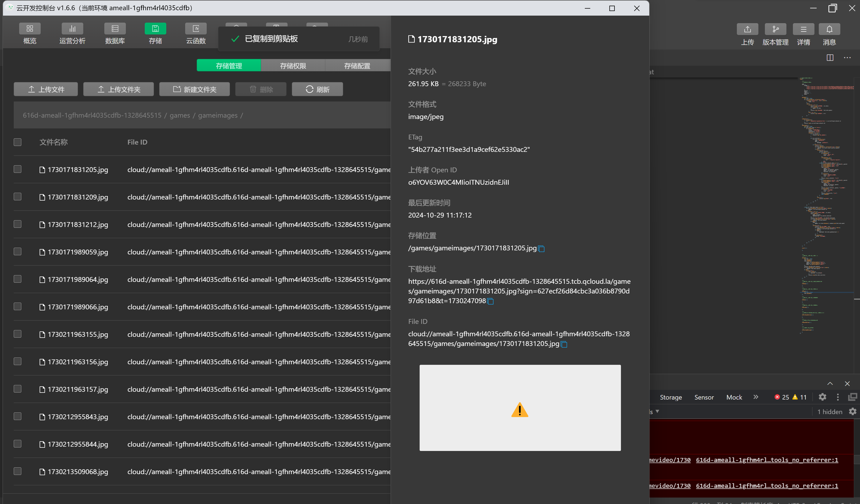Check the box for 1730171831205.jpg
The height and width of the screenshot is (504, 860).
18,169
